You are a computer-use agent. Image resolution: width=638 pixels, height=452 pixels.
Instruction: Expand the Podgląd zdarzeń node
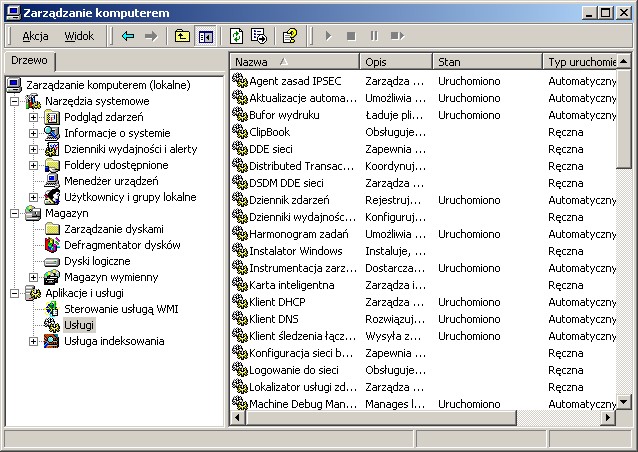coord(33,117)
